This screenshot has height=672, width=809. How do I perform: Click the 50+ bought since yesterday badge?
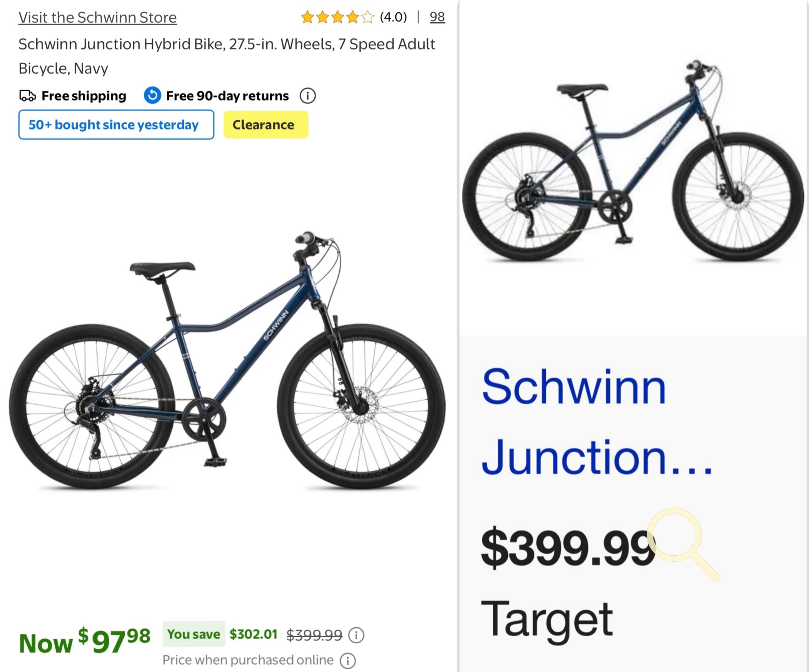pos(116,124)
